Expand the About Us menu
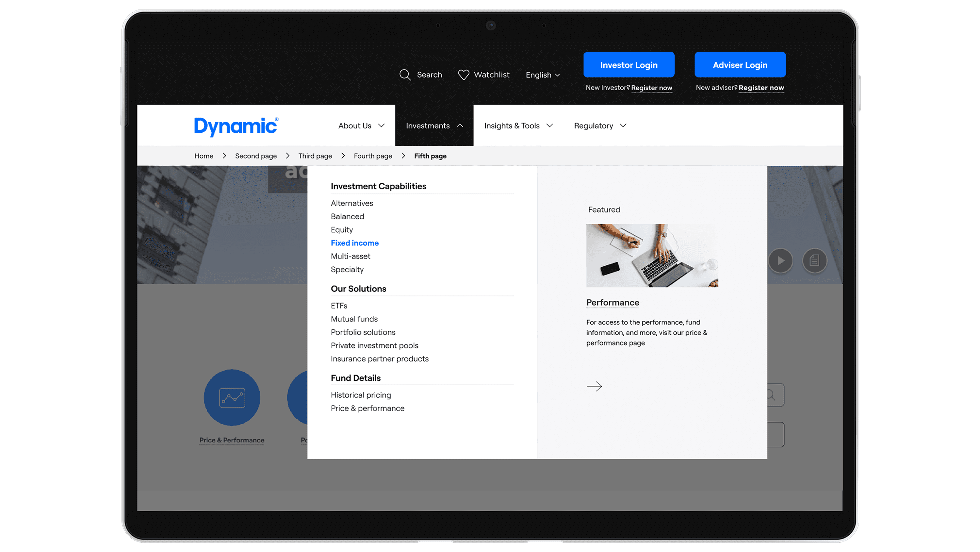The width and height of the screenshot is (980, 552). [361, 125]
